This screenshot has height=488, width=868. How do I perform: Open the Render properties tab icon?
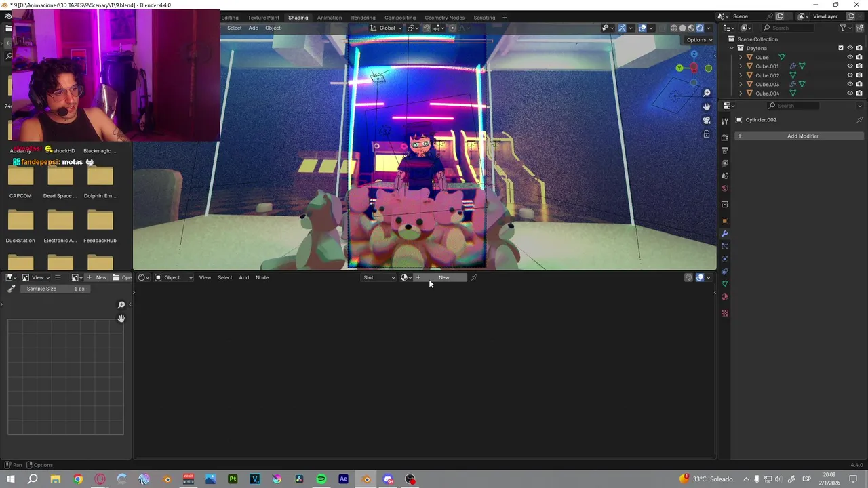click(724, 138)
